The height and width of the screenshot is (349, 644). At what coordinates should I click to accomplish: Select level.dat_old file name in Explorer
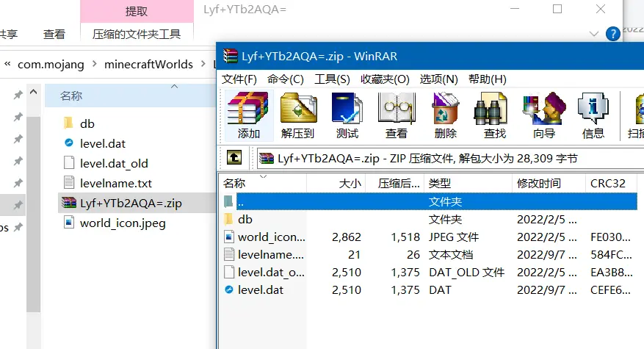click(x=114, y=163)
